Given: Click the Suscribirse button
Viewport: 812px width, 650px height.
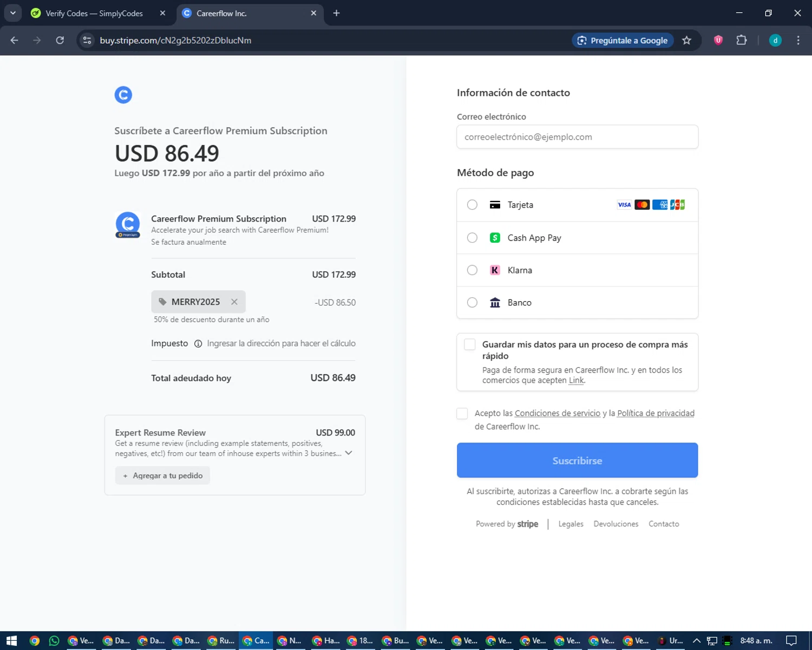Looking at the screenshot, I should [577, 460].
